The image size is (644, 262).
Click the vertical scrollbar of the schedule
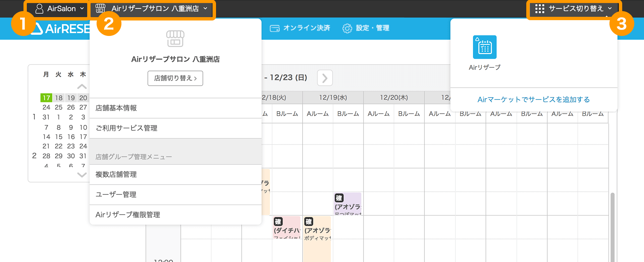point(612,227)
